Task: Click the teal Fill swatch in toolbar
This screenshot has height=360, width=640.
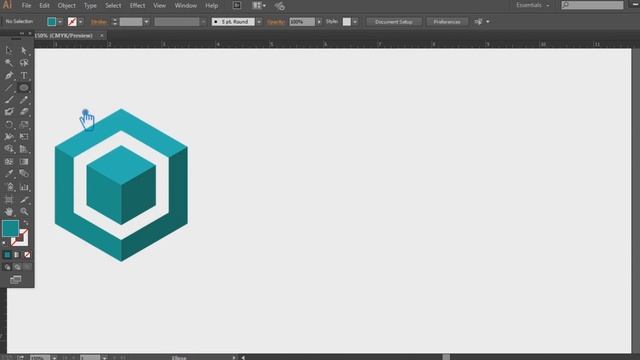Action: 11,228
